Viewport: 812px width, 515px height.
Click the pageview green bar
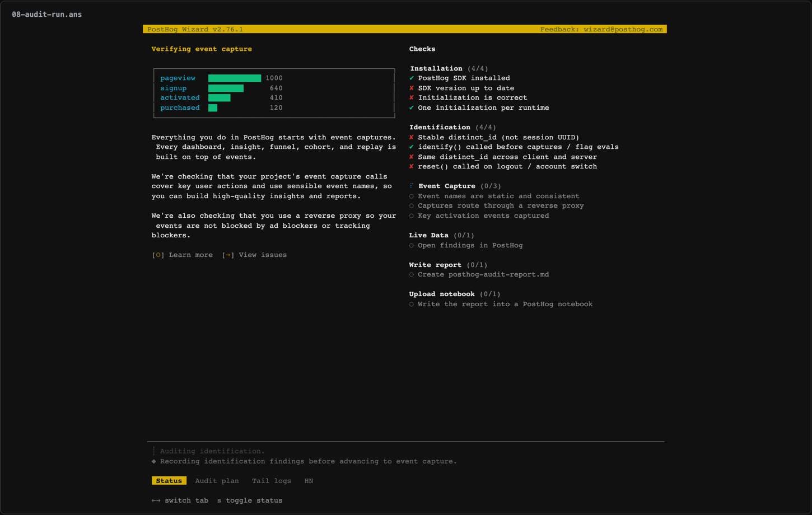(235, 78)
